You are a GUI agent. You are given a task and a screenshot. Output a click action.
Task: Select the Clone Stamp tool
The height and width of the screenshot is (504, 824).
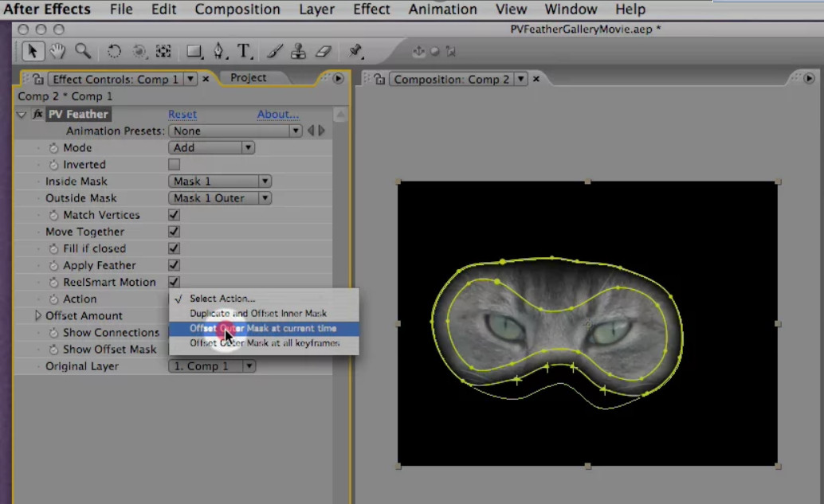pyautogui.click(x=299, y=52)
